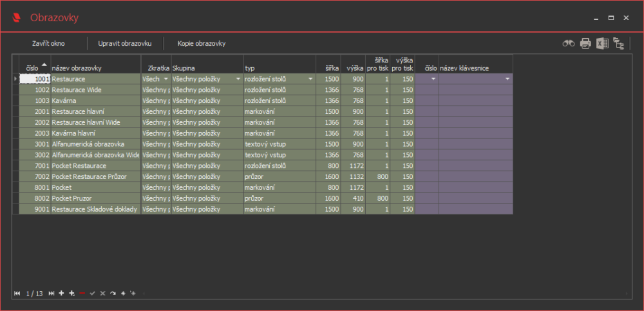644x311 pixels.
Task: Confirm edit with checkmark icon
Action: tap(92, 294)
